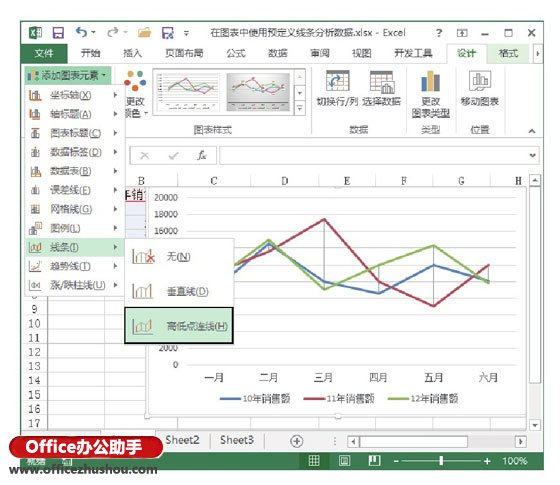This screenshot has width=560, height=485.
Task: Open the Data Labels (数据标签) submenu item
Action: [74, 152]
